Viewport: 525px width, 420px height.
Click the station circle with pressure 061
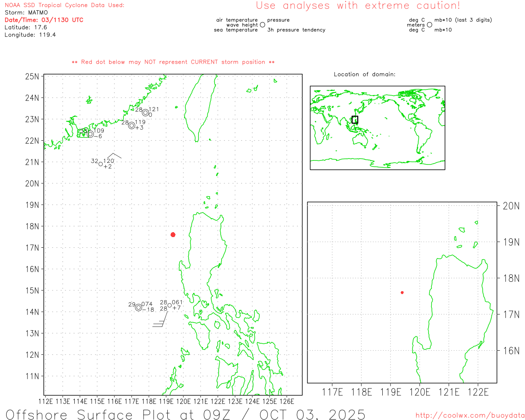tap(169, 305)
